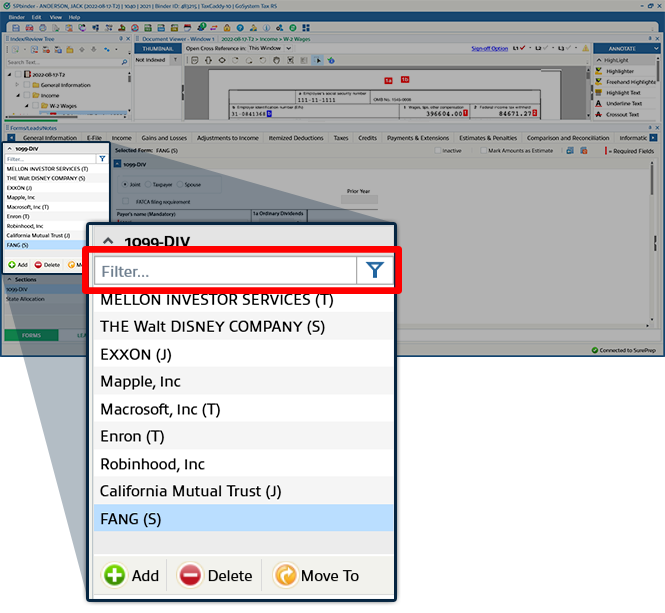This screenshot has width=665, height=613.
Task: Open the Gains and Losses tab
Action: (163, 138)
